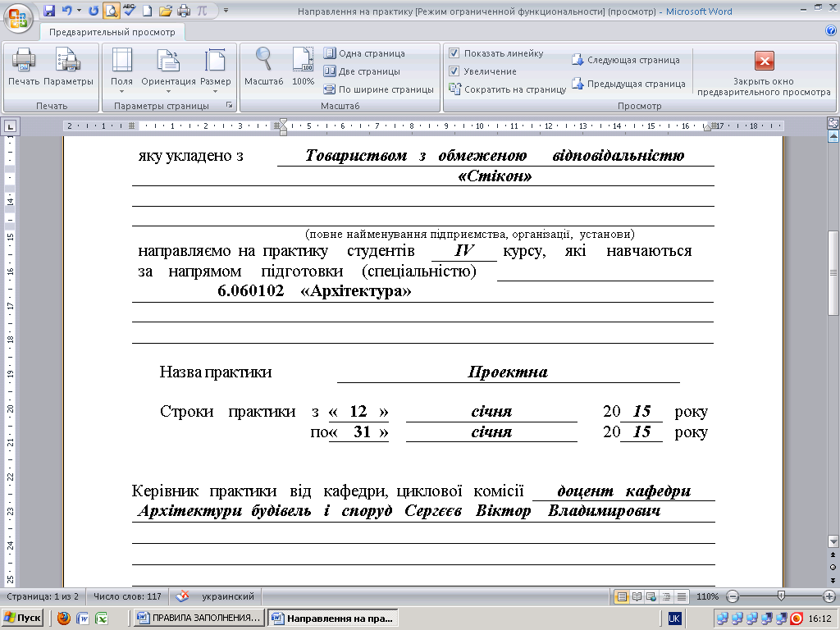Undo the last action
This screenshot has height=630, width=840.
click(x=67, y=10)
